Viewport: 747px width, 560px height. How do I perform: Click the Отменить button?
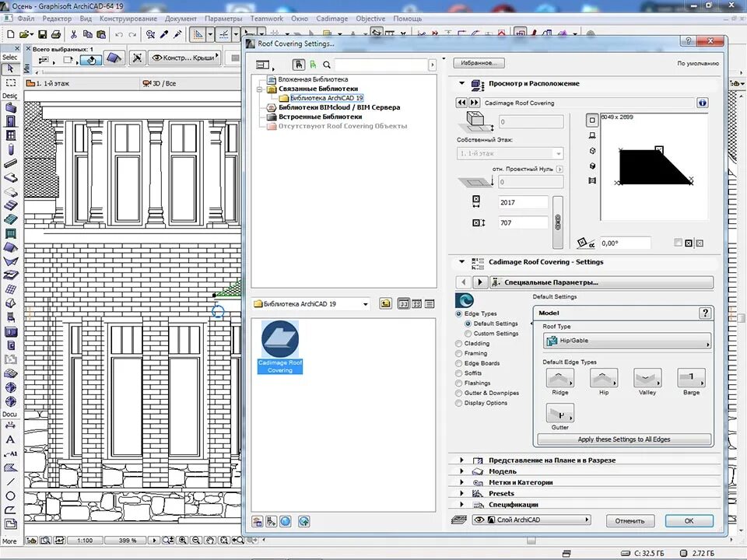(630, 520)
